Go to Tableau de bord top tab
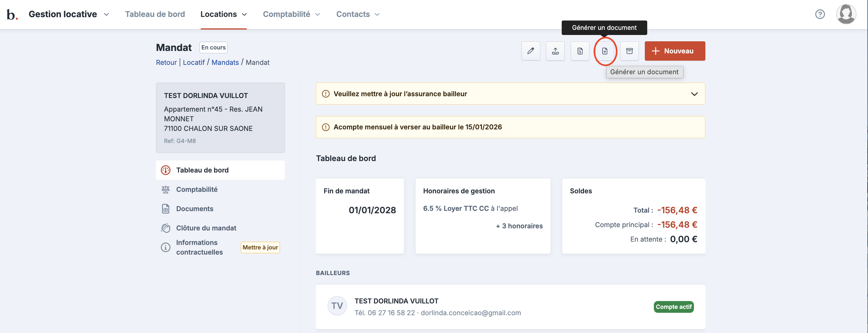Image resolution: width=868 pixels, height=333 pixels. click(155, 14)
